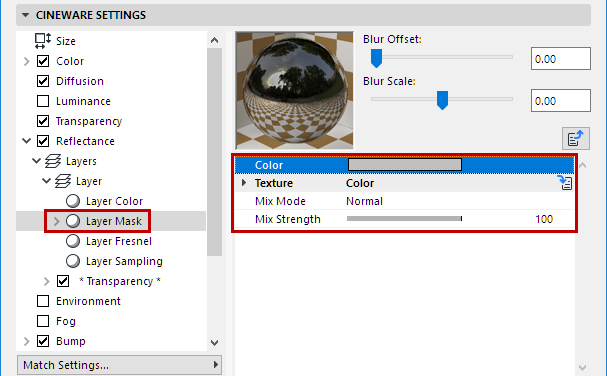Open the gray Color swatch picker

(405, 165)
